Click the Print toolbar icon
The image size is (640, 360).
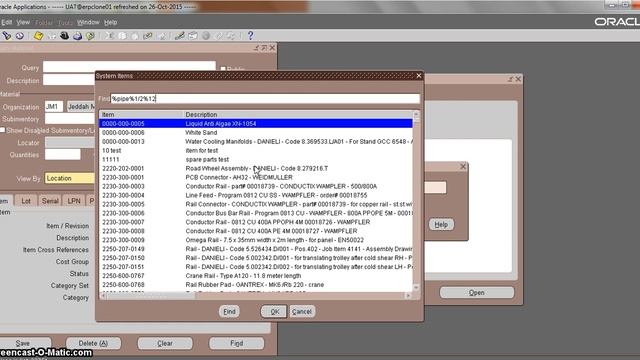pos(78,36)
